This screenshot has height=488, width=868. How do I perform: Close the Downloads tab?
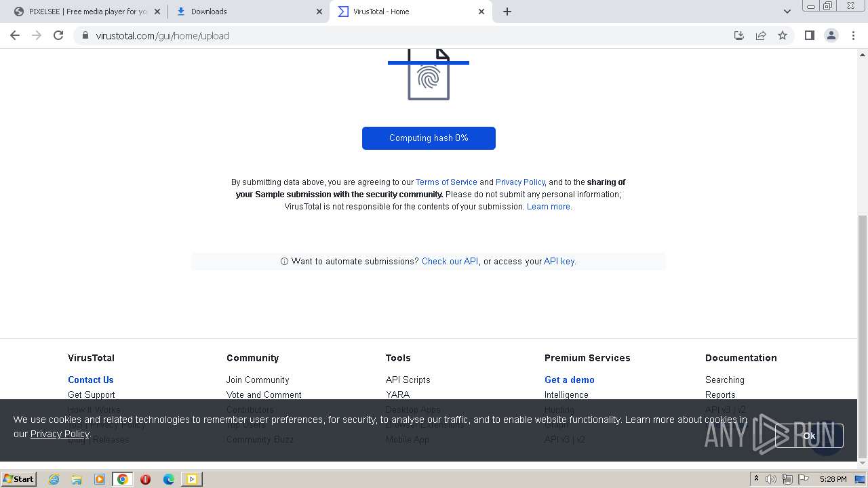click(x=319, y=12)
